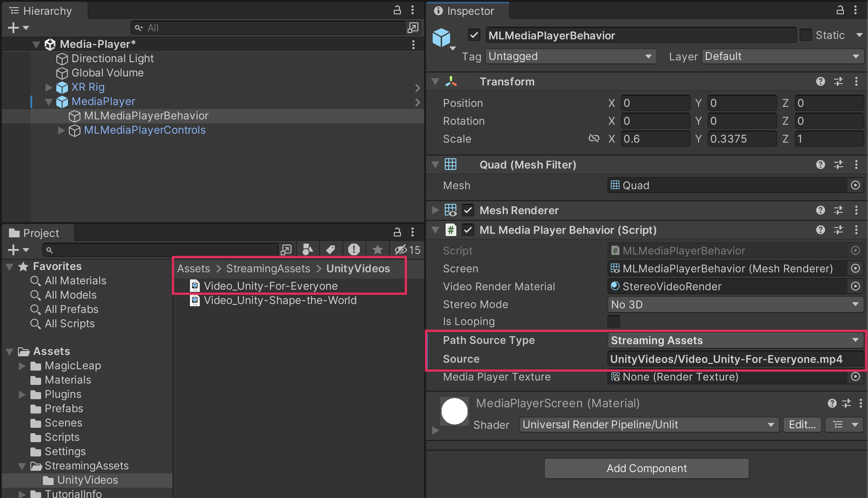Lock the Inspector panel

840,10
